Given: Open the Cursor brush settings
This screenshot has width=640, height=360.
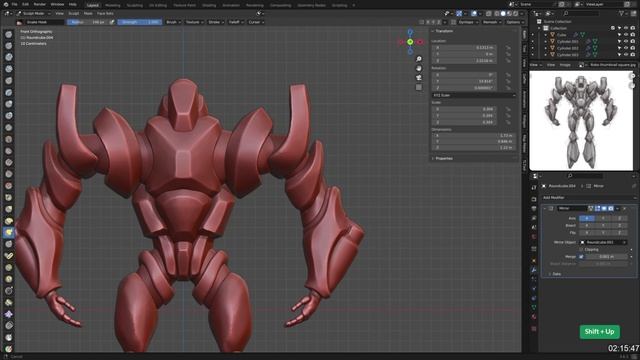Looking at the screenshot, I should click(x=256, y=22).
